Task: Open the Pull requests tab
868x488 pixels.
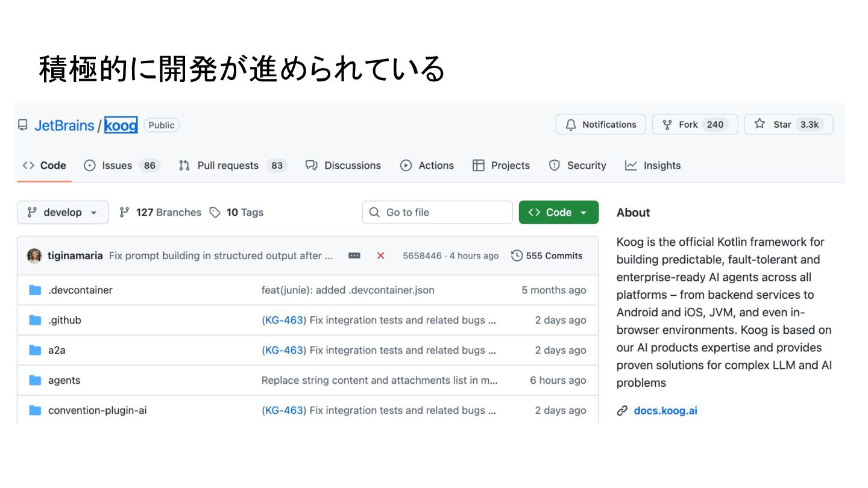Action: (x=233, y=166)
